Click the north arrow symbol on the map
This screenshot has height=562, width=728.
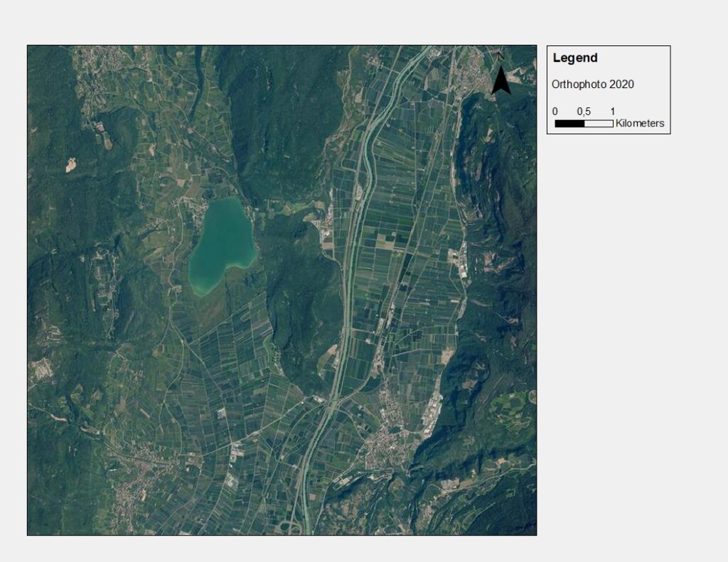pyautogui.click(x=500, y=75)
